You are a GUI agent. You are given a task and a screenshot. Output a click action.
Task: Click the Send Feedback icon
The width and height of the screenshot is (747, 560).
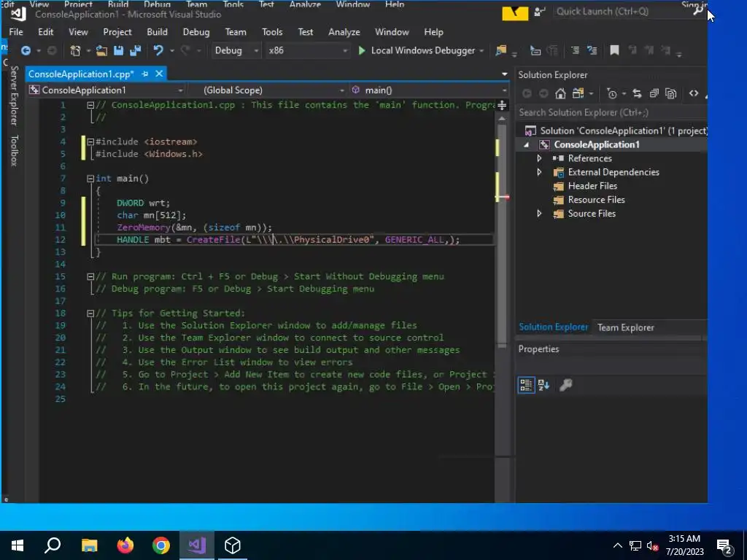[540, 12]
